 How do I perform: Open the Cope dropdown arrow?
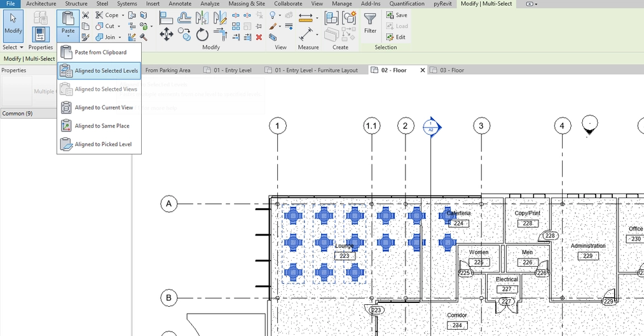(123, 15)
